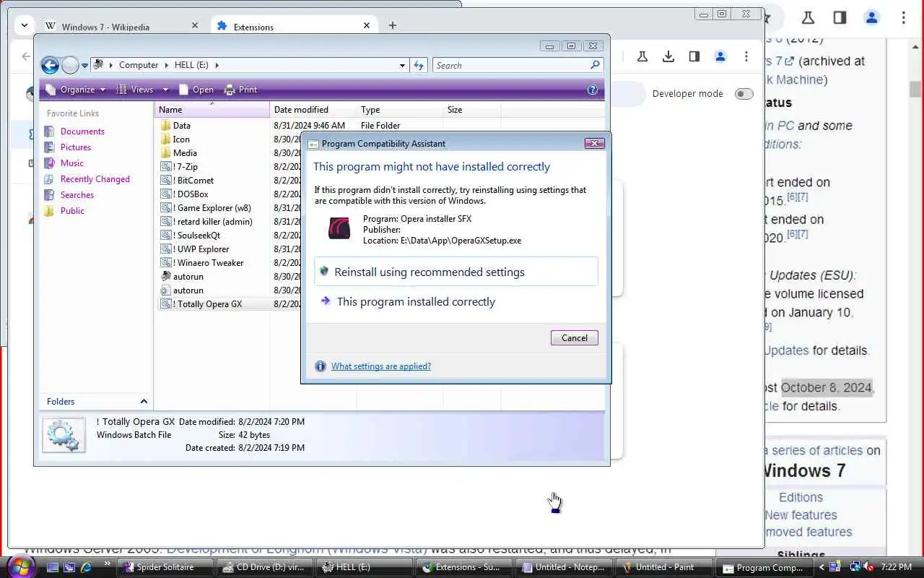Screen dimensions: 924x578
Task: Click Wikipedia window vertical scrollbar thumb
Action: (x=915, y=90)
